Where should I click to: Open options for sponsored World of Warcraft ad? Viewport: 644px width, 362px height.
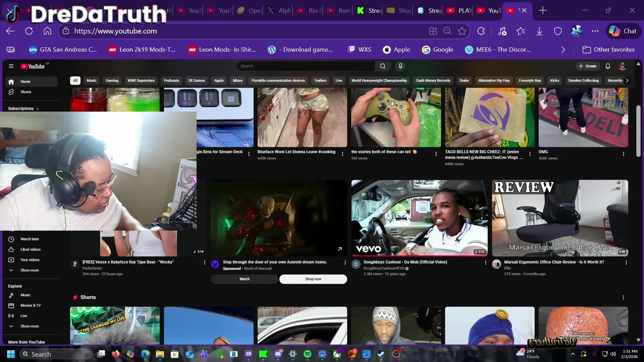pos(345,262)
